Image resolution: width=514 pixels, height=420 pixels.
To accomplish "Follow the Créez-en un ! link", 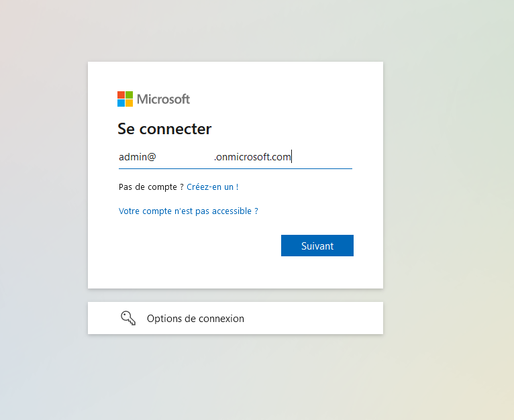I will point(213,187).
